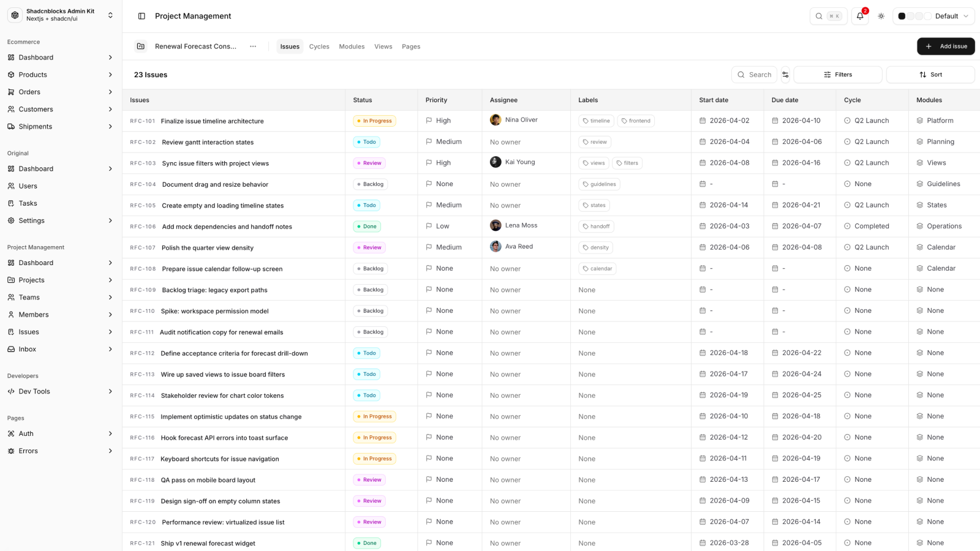Expand Issues submenu chevron in sidebar

[110, 332]
